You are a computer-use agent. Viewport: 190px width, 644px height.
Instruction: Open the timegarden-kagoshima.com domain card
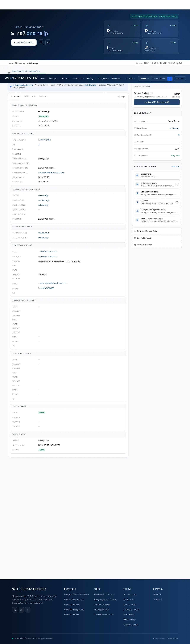157,211
